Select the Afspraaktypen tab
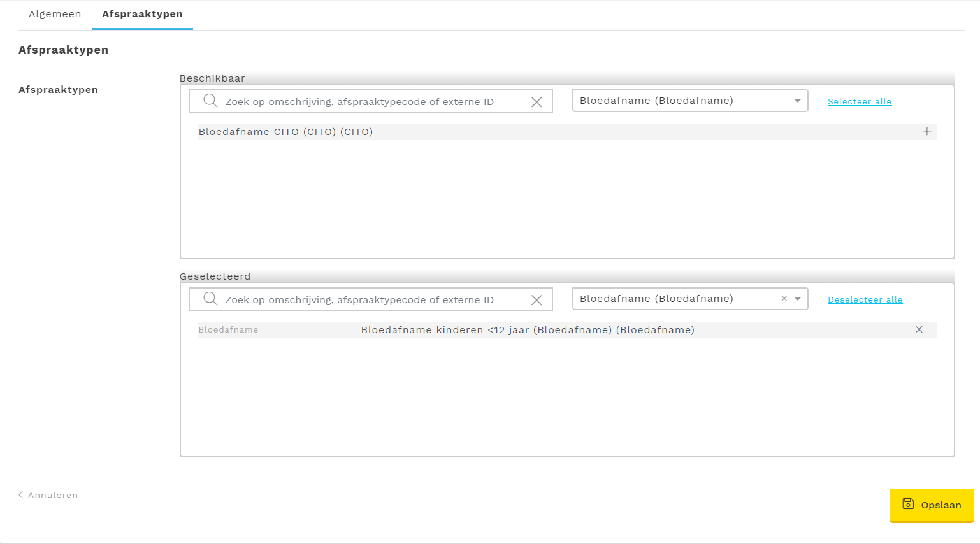 pyautogui.click(x=142, y=14)
